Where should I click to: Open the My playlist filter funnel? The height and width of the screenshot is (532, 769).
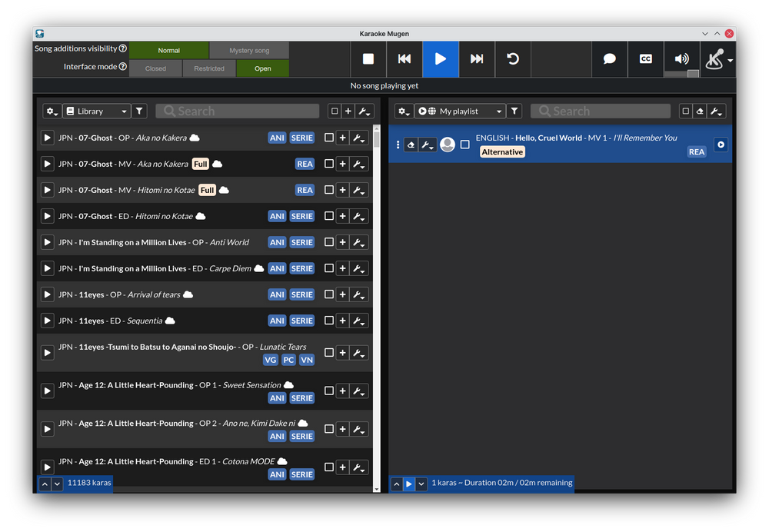[514, 111]
